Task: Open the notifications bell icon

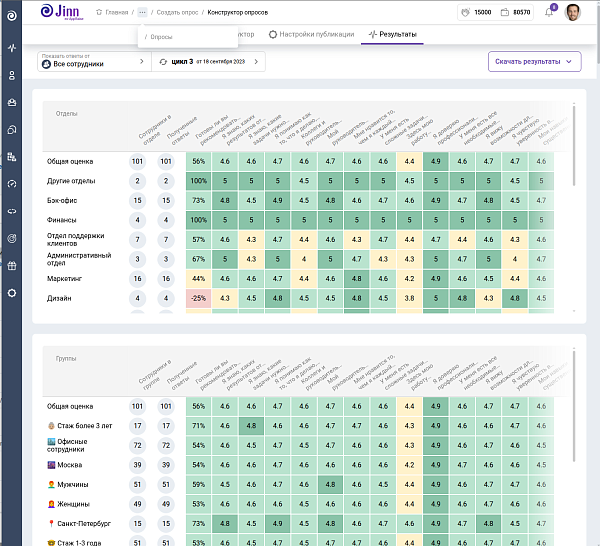Action: [x=549, y=13]
